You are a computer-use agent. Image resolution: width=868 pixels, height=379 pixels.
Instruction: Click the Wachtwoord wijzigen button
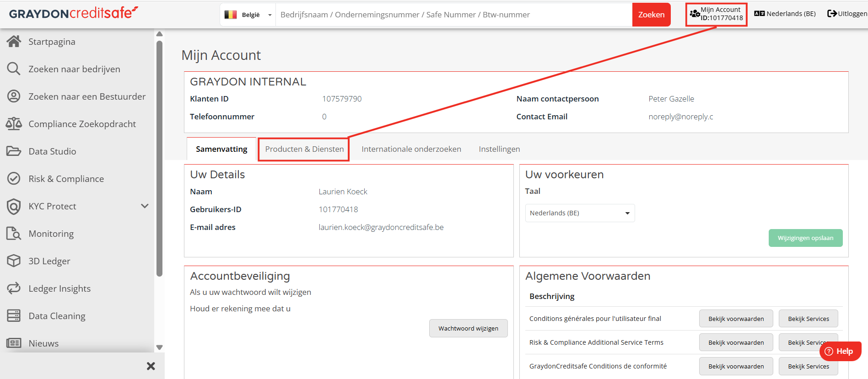(x=468, y=328)
